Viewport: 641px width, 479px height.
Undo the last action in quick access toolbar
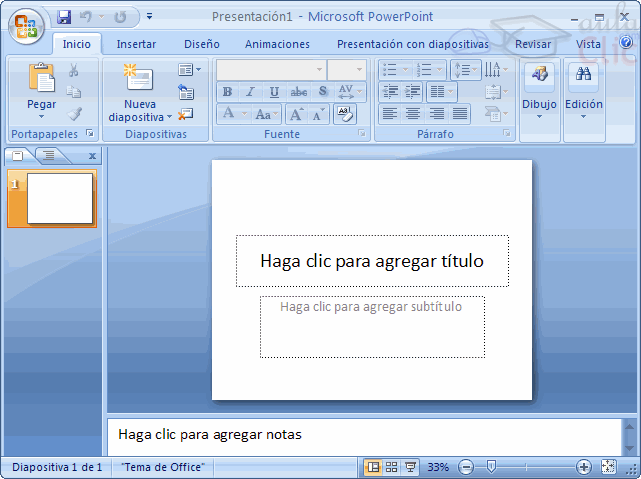[86, 17]
